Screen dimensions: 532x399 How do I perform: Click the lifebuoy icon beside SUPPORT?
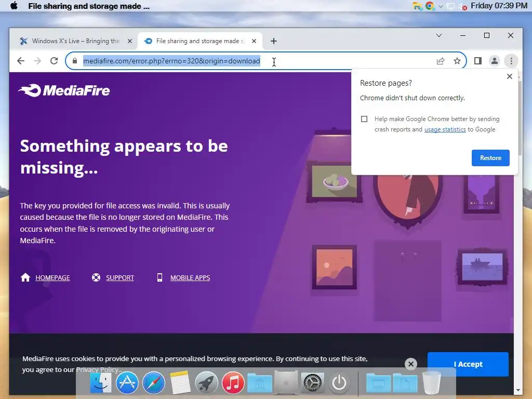96,277
